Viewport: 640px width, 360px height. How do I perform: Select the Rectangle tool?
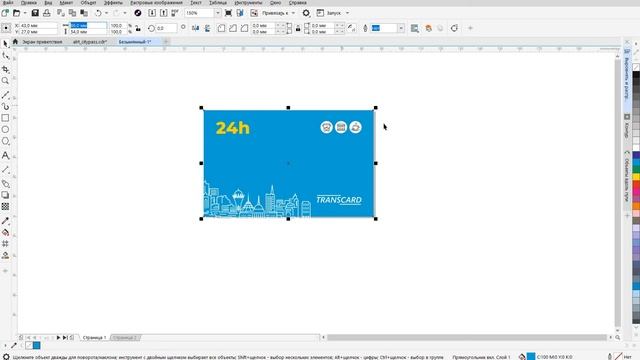5,118
